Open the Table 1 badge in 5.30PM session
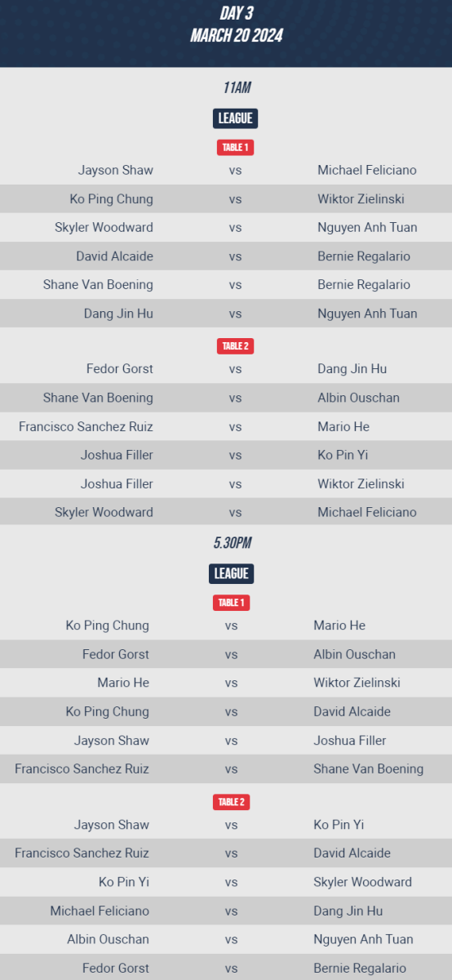Screen dimensions: 452x980 click(x=231, y=603)
